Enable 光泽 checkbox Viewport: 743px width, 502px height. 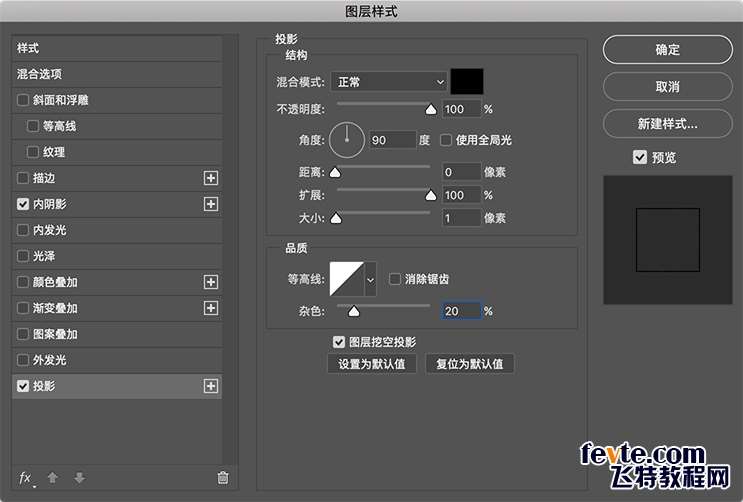click(x=23, y=256)
